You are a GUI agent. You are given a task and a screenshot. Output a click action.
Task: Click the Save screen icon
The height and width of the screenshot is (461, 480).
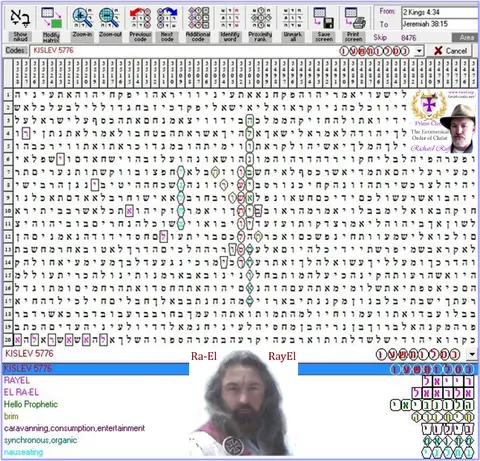pyautogui.click(x=324, y=19)
